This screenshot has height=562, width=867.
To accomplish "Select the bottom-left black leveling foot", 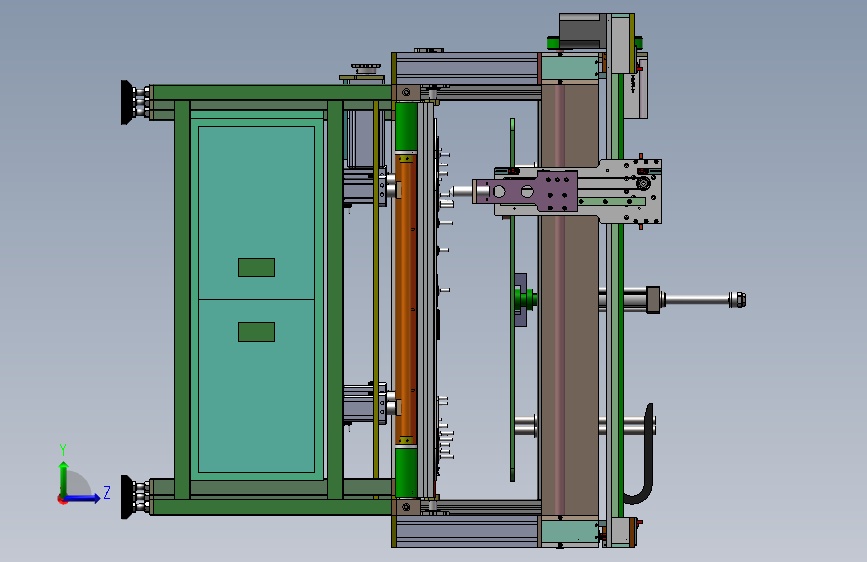I will (x=128, y=497).
